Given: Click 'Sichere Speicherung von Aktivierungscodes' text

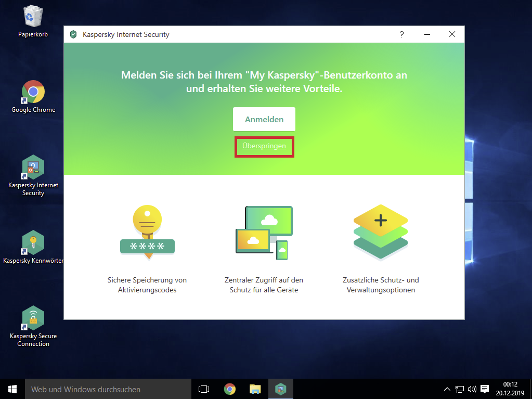Looking at the screenshot, I should click(x=147, y=285).
